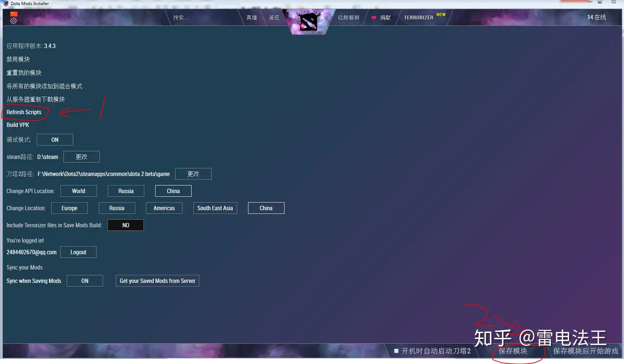Click Get your Saved Mods from Server
This screenshot has height=364, width=624.
pyautogui.click(x=157, y=281)
